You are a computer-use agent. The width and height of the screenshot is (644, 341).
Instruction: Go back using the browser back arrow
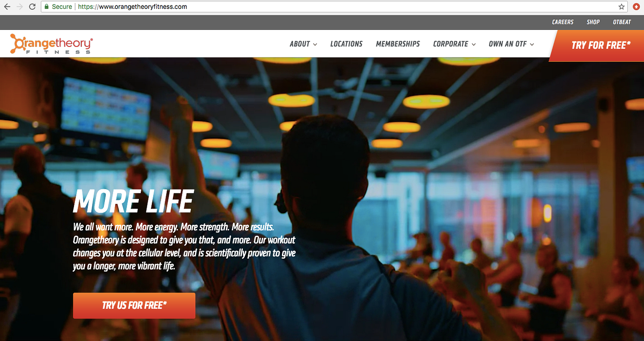click(x=7, y=7)
